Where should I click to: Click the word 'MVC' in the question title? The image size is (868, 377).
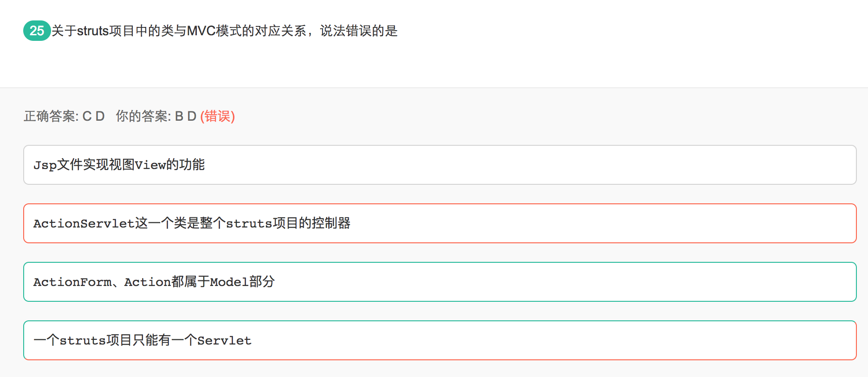coord(201,31)
